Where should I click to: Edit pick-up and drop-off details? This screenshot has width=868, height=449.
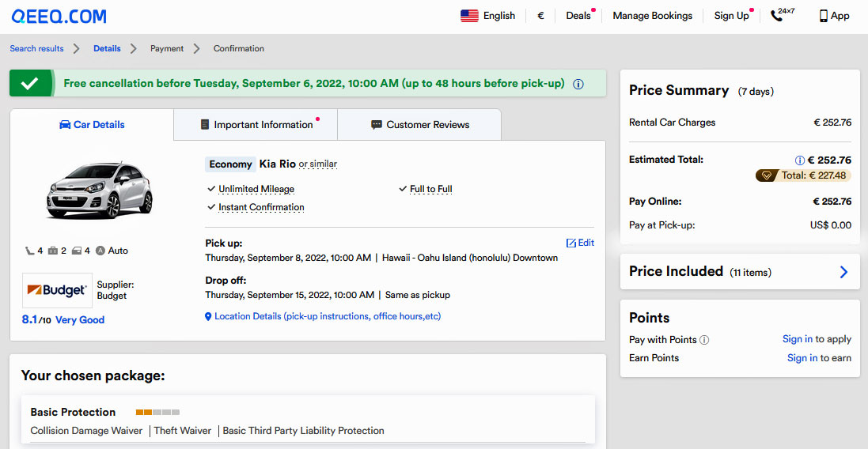tap(579, 243)
